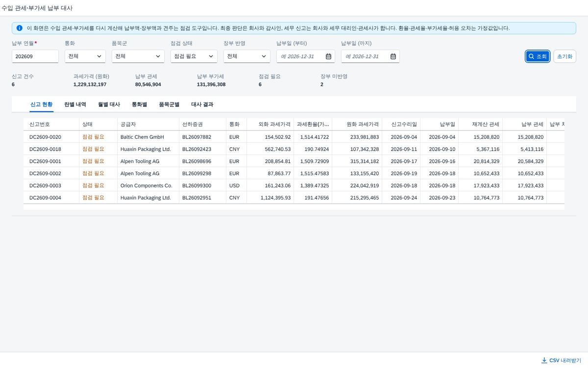Expand the 통화 dropdown
This screenshot has width=588, height=368.
(85, 56)
